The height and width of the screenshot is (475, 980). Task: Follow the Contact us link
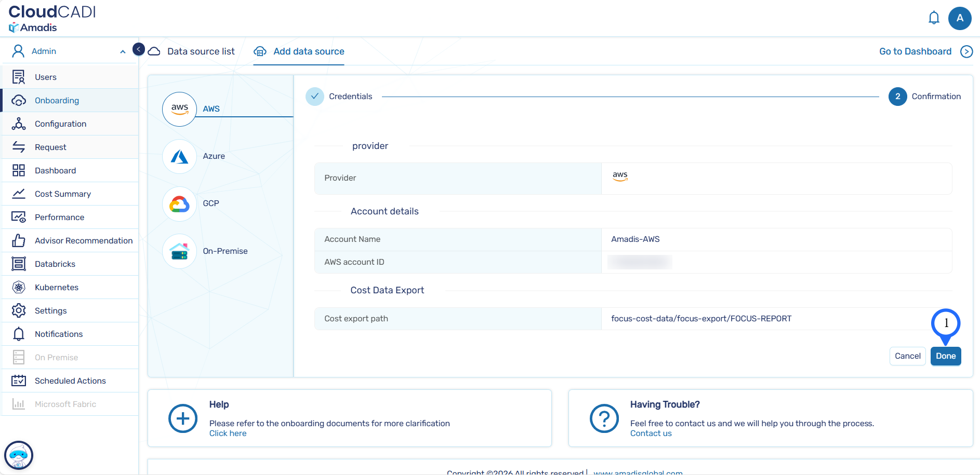tap(651, 433)
